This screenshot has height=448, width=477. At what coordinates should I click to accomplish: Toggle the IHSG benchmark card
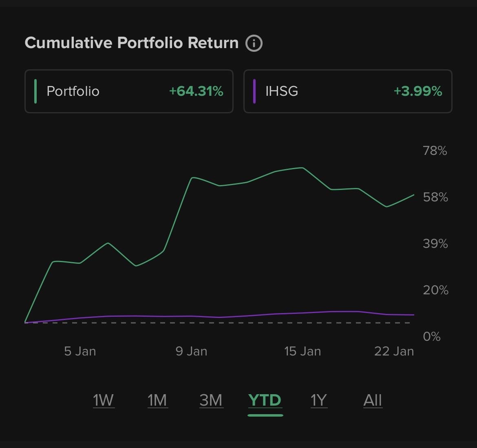pos(347,91)
